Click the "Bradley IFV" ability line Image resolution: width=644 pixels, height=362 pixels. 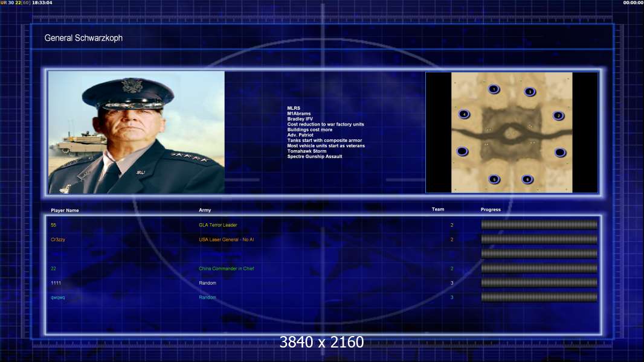tap(300, 119)
